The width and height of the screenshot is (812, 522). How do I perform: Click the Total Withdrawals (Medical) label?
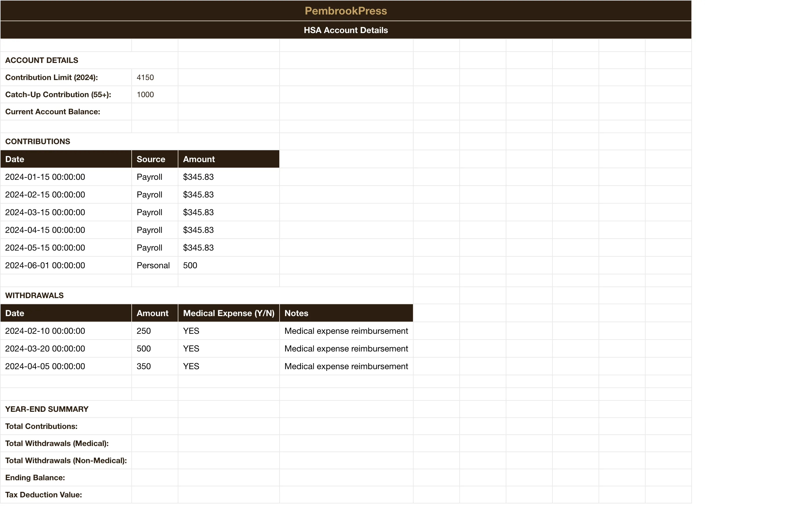66,443
